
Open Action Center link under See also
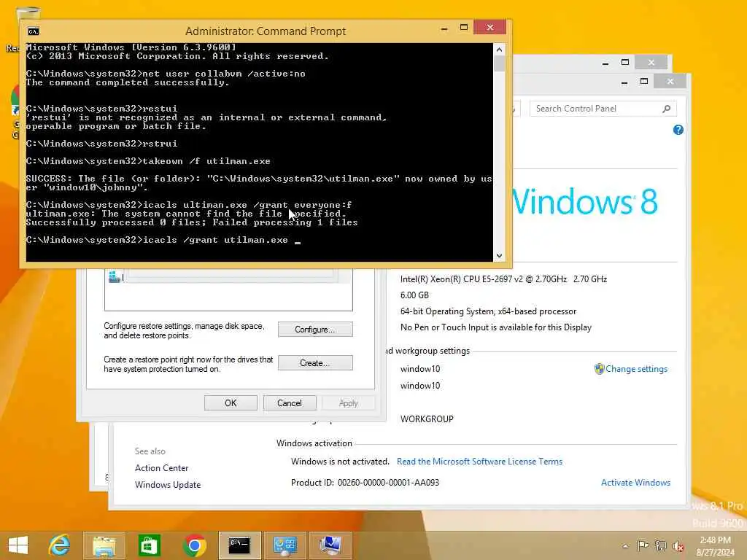coord(161,468)
